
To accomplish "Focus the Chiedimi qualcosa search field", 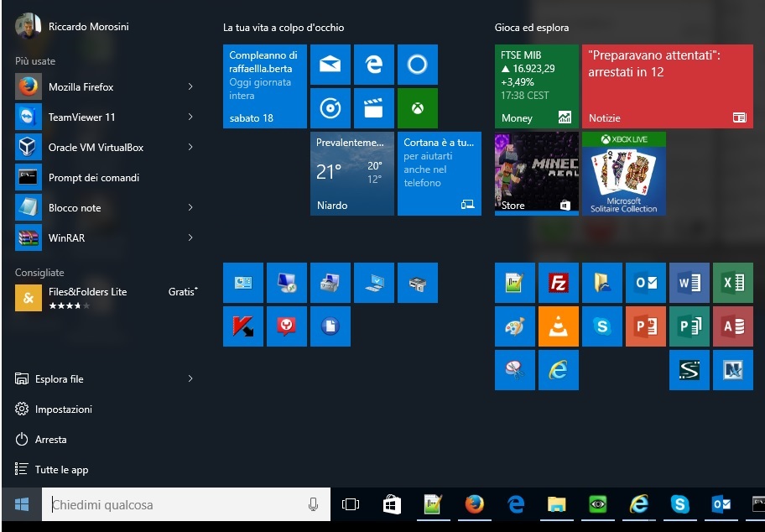I will (186, 504).
